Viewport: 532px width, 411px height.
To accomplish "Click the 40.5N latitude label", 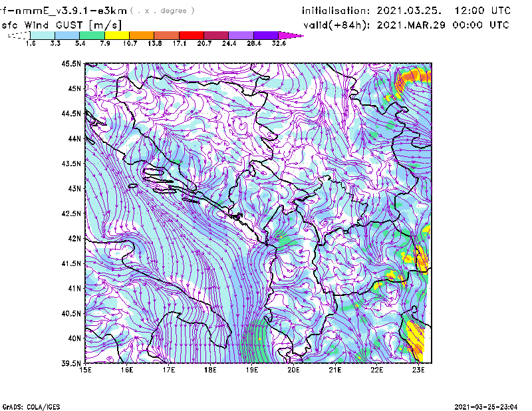I will (71, 313).
